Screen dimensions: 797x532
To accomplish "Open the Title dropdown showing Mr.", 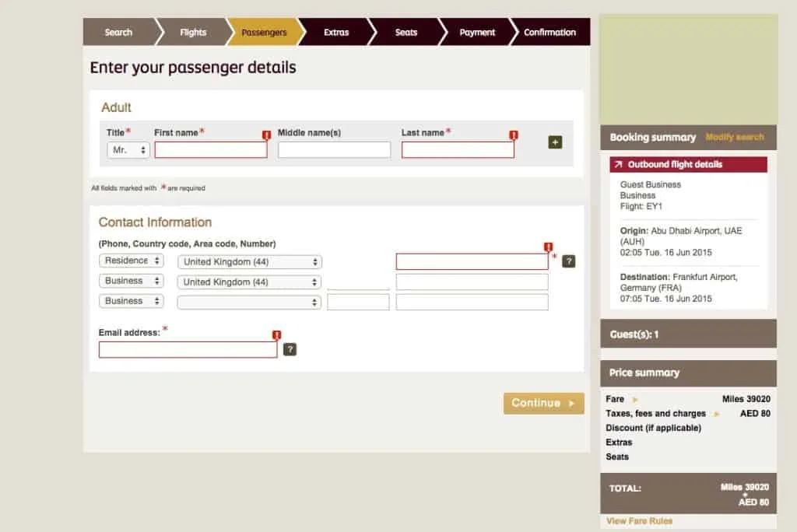I will click(128, 150).
